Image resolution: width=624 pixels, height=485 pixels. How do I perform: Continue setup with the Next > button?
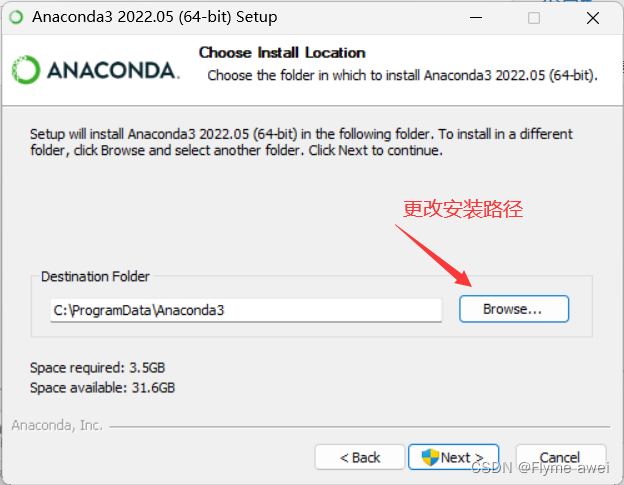[454, 457]
